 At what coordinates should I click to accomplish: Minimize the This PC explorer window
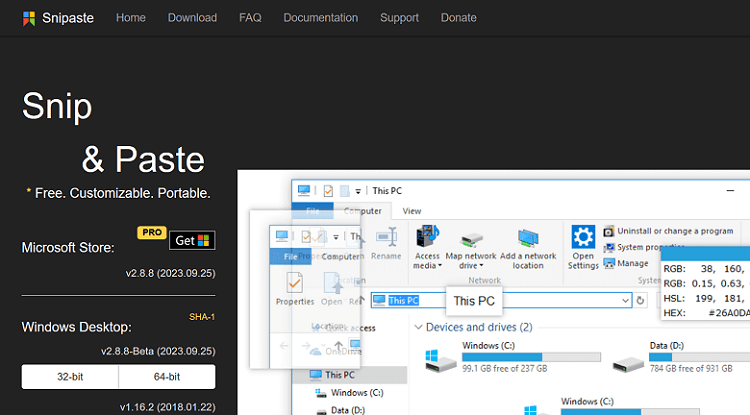(730, 190)
